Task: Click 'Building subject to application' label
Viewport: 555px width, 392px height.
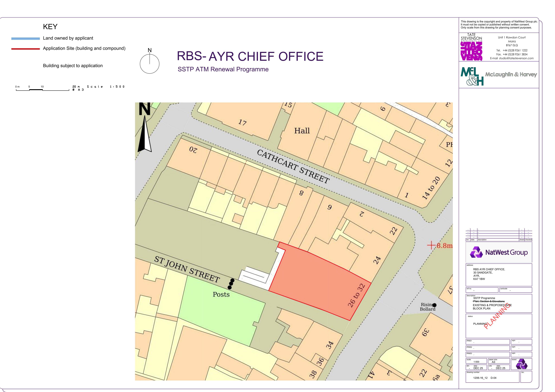Action: coord(73,66)
